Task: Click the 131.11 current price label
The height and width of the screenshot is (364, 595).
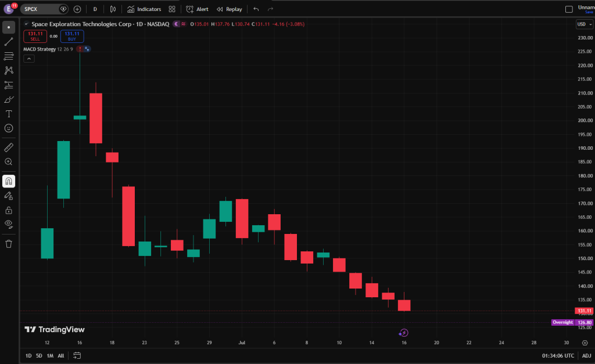Action: coord(585,311)
